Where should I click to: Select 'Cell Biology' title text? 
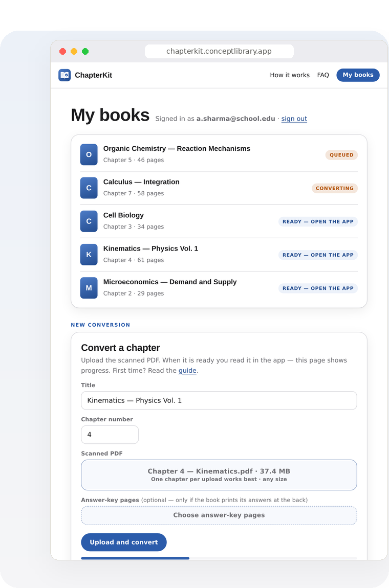click(x=123, y=215)
